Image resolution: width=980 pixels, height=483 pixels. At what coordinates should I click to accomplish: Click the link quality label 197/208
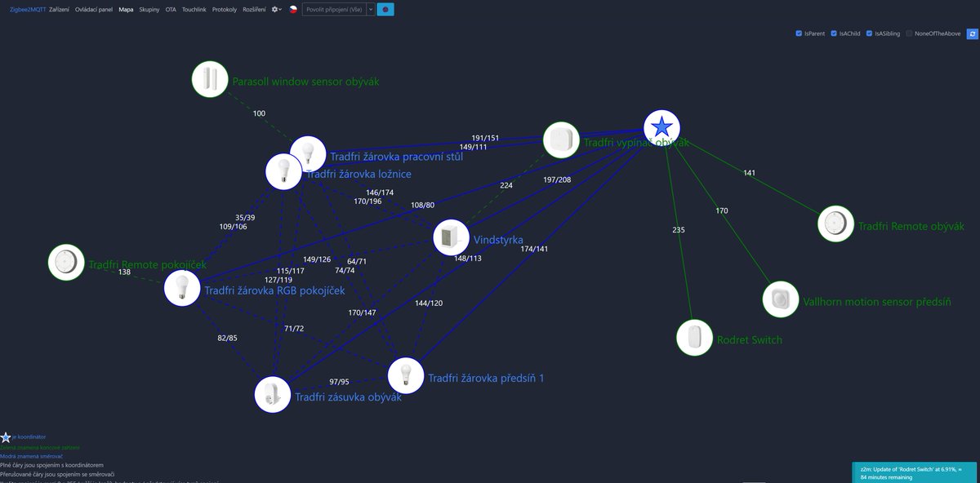coord(557,179)
